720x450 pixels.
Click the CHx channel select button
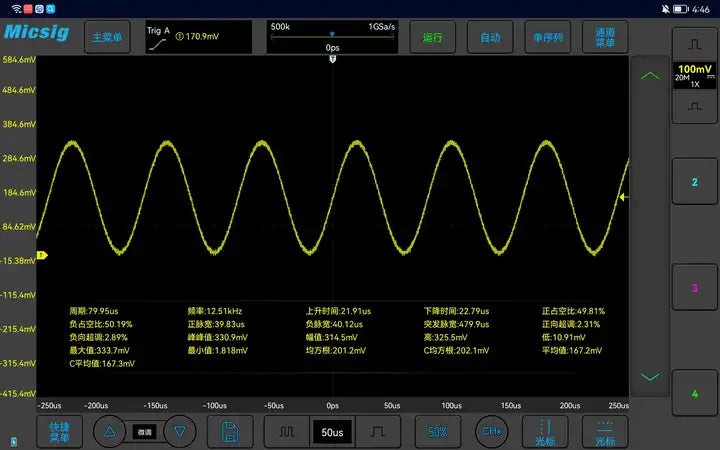coord(491,432)
